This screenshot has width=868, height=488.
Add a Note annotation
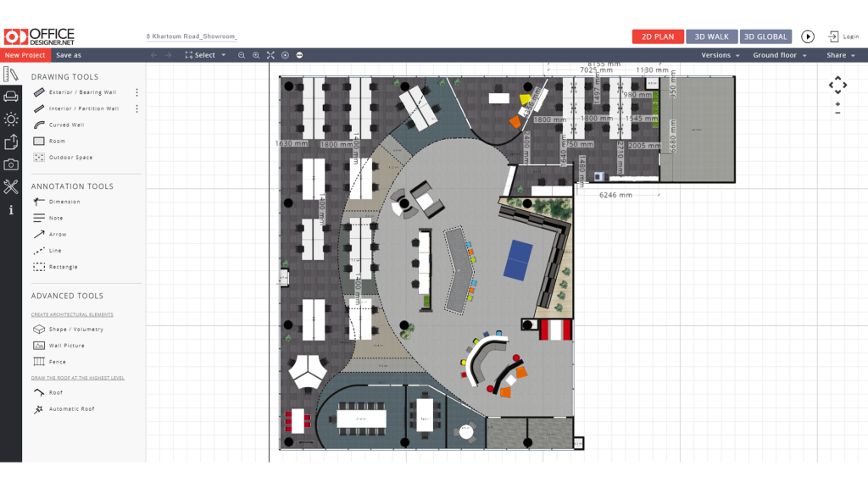coord(48,218)
